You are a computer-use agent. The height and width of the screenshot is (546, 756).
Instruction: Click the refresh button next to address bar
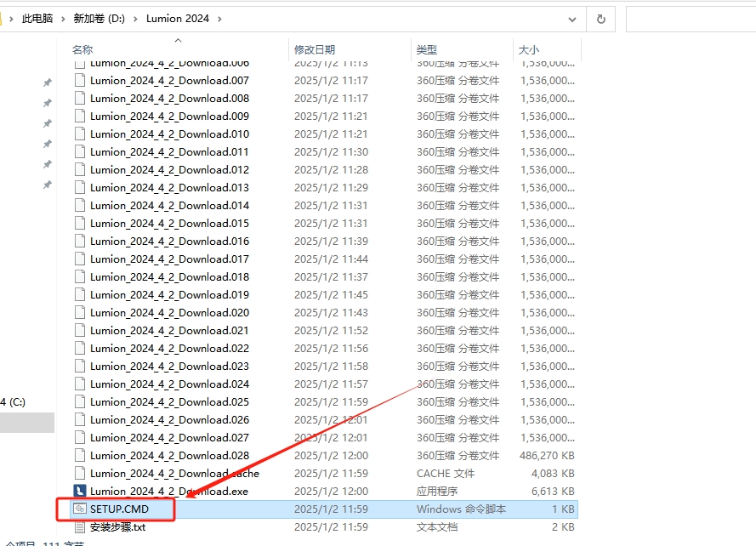pyautogui.click(x=600, y=20)
